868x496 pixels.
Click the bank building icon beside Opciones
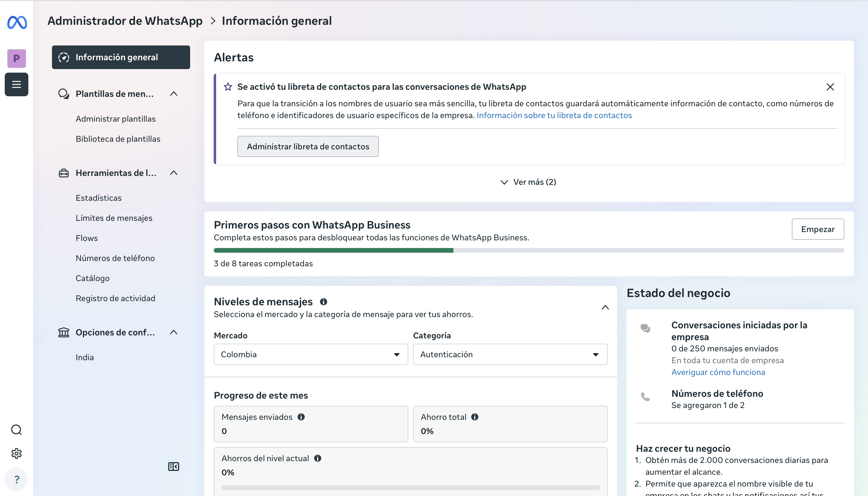click(x=64, y=332)
